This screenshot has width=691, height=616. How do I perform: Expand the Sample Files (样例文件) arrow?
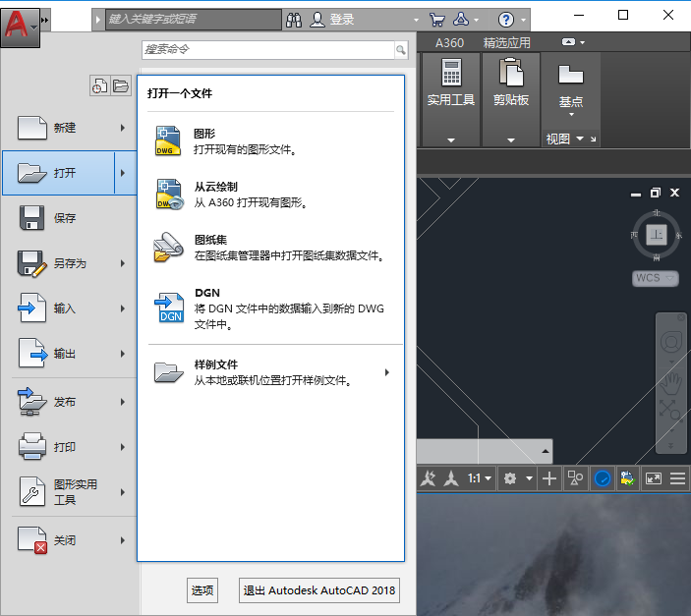[x=387, y=372]
